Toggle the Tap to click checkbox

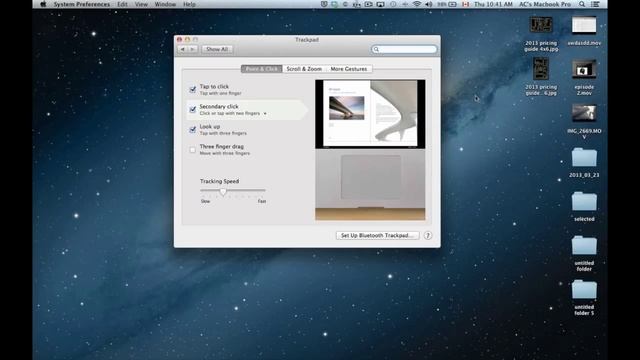click(x=193, y=89)
